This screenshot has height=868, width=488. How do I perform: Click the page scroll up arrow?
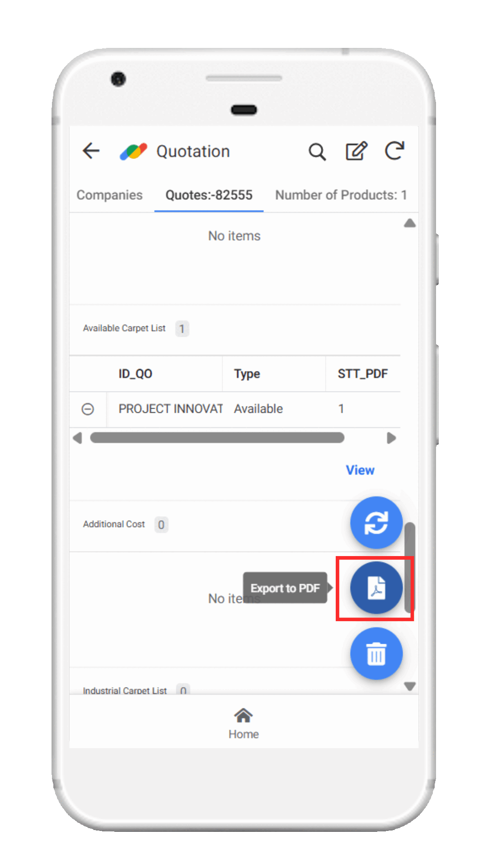pyautogui.click(x=410, y=223)
